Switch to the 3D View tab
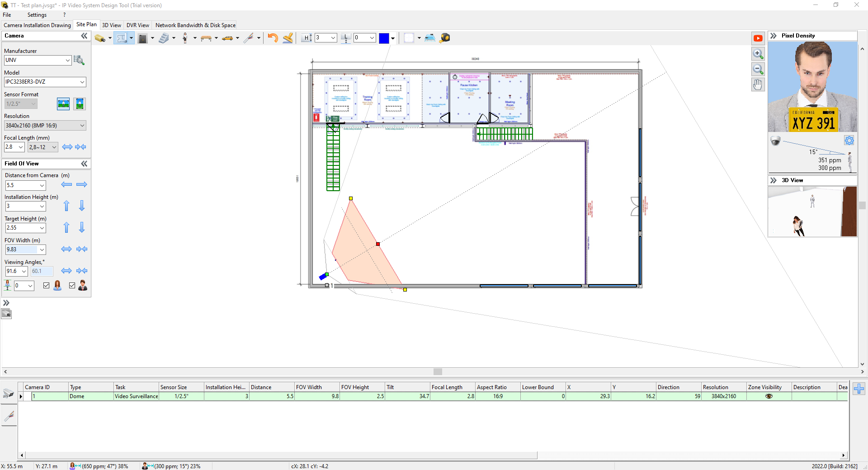This screenshot has width=868, height=470. [x=111, y=25]
